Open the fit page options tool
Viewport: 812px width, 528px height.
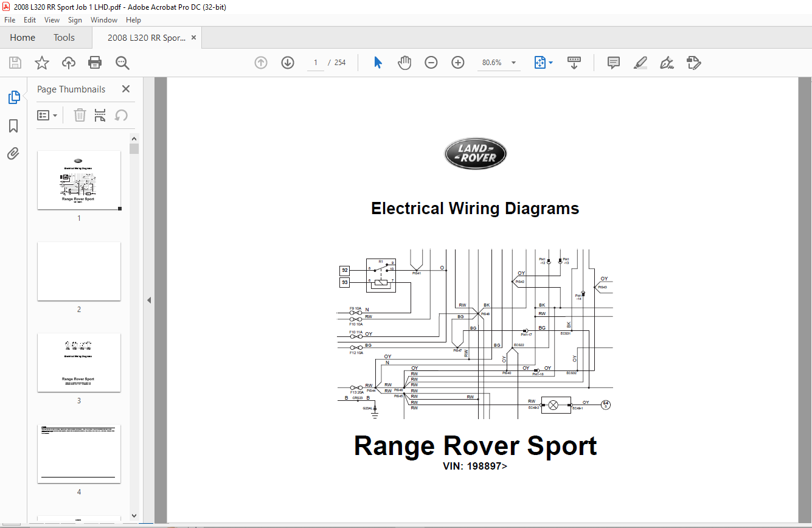540,63
